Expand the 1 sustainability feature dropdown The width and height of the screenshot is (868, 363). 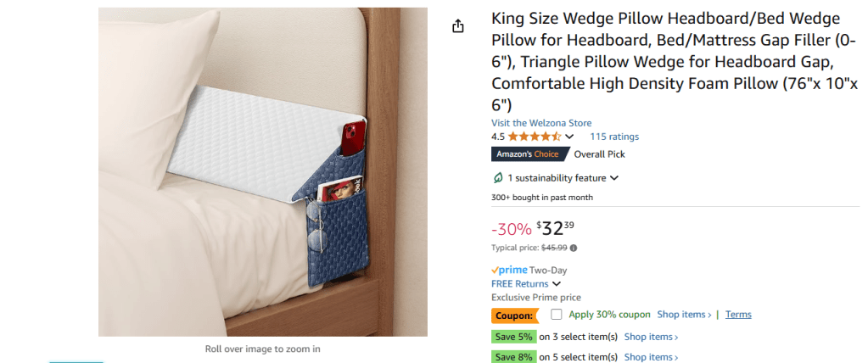coord(613,178)
